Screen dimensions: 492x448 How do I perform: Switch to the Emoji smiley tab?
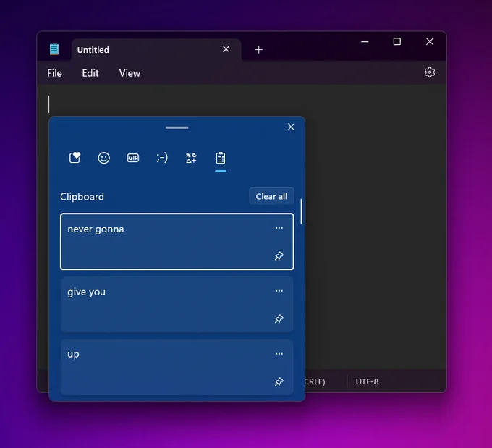pyautogui.click(x=104, y=158)
